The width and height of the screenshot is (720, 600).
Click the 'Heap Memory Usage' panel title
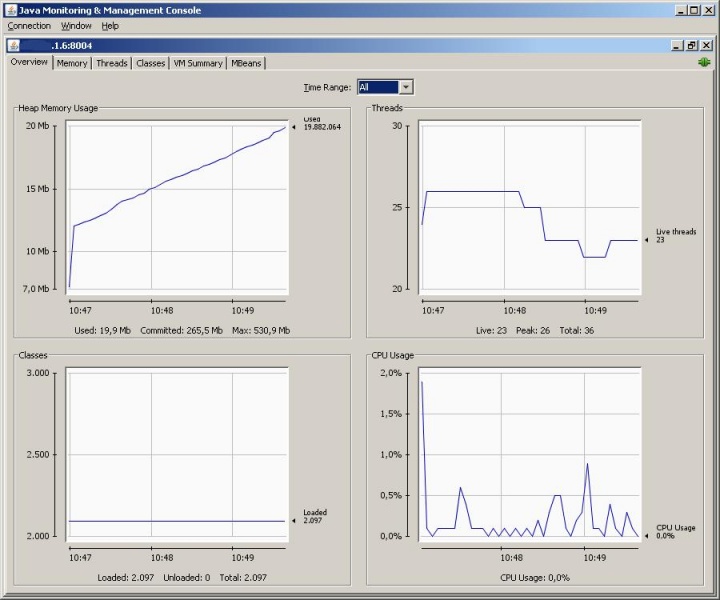tap(58, 108)
